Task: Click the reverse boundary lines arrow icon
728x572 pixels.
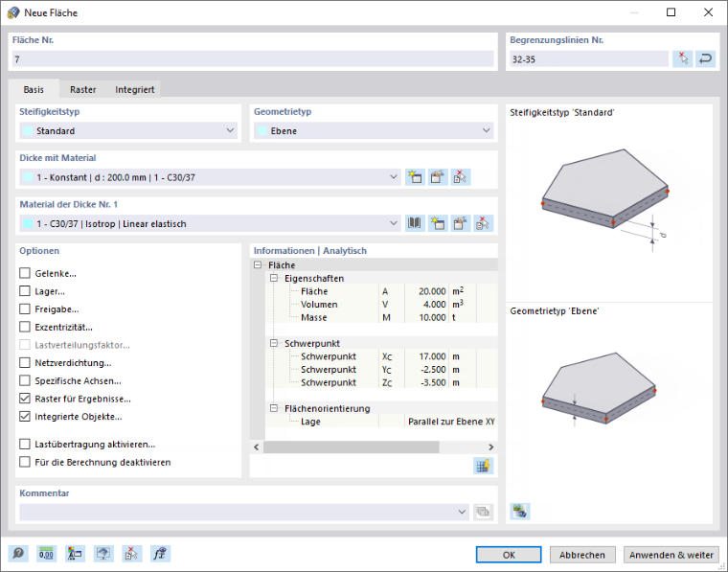Action: pyautogui.click(x=705, y=59)
